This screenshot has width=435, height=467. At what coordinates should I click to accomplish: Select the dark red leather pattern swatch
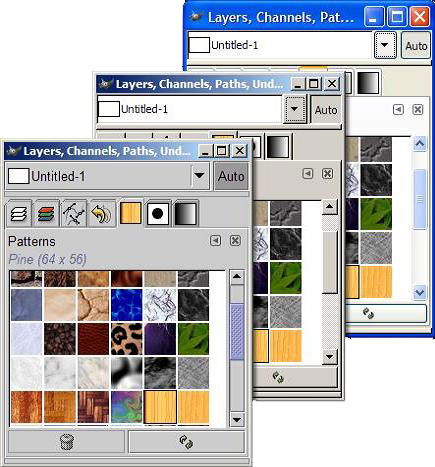93,339
